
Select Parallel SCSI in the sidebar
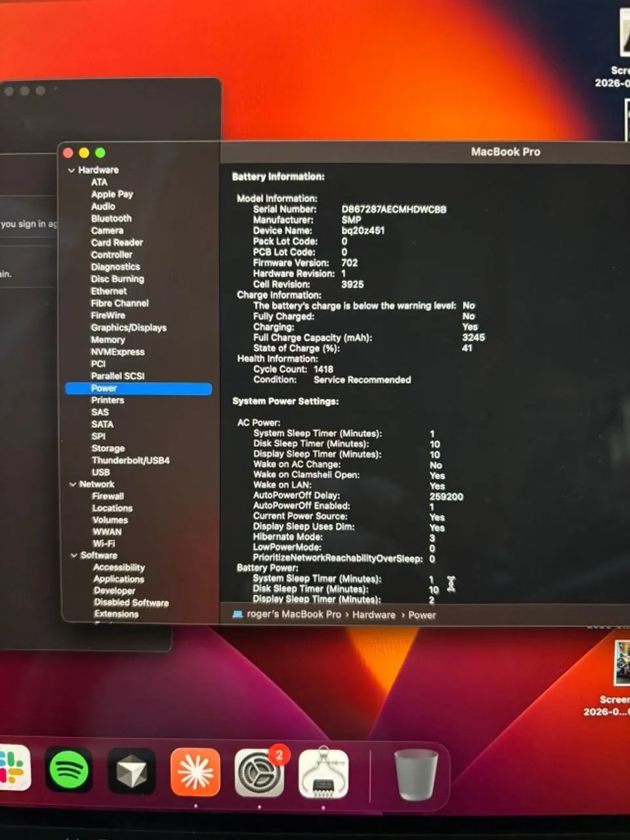(x=117, y=376)
